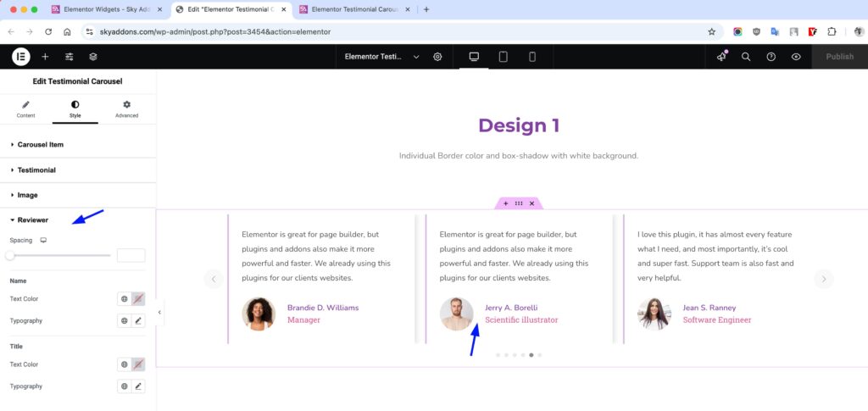Open the site information icon in address bar
868x411 pixels.
[x=90, y=32]
